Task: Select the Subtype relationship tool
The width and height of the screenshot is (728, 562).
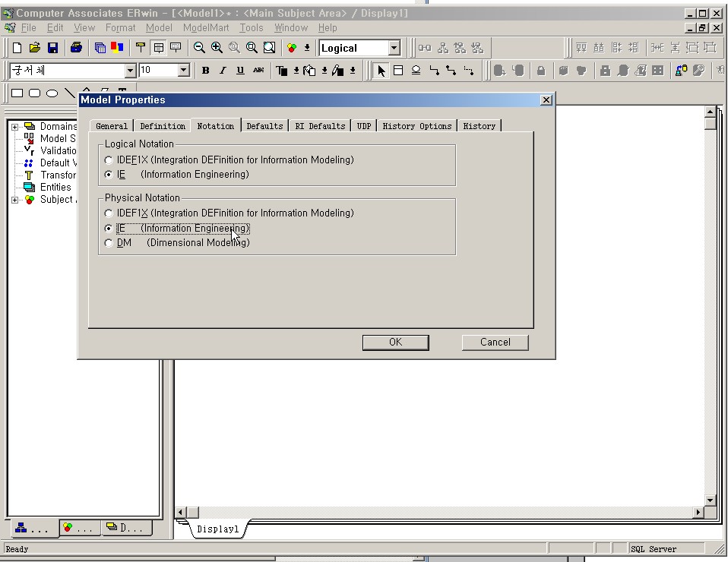Action: (x=416, y=71)
